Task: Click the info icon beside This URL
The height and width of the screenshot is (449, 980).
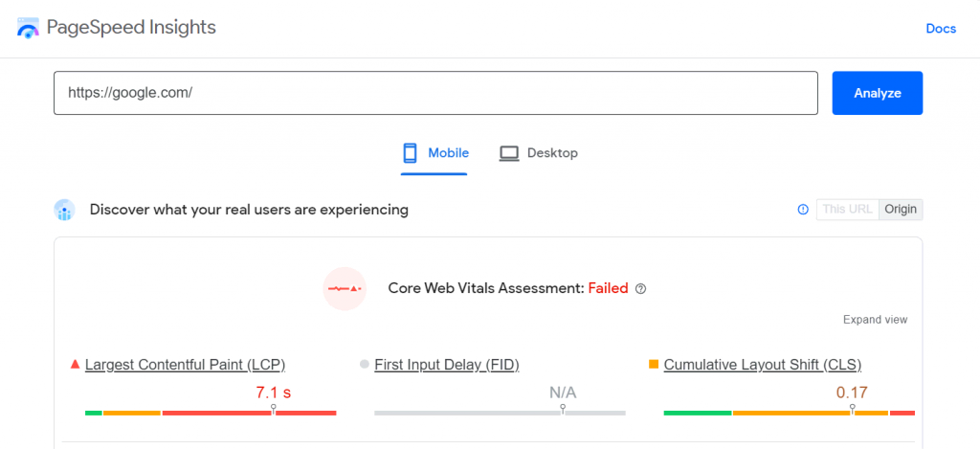Action: click(x=803, y=210)
